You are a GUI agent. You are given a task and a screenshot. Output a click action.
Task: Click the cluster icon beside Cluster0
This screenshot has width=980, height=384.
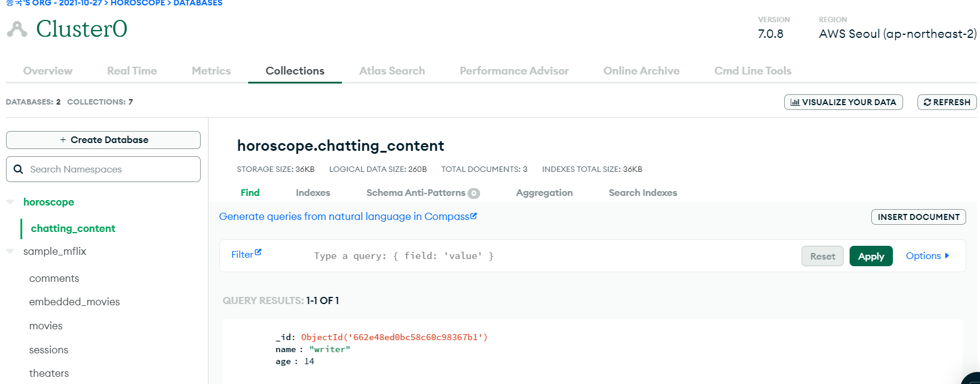click(17, 29)
